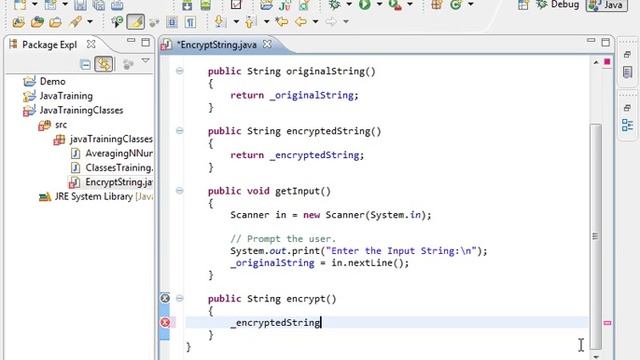Image resolution: width=640 pixels, height=360 pixels.
Task: Click the 'Scanner in = new Scanner' line
Action: pyautogui.click(x=331, y=215)
